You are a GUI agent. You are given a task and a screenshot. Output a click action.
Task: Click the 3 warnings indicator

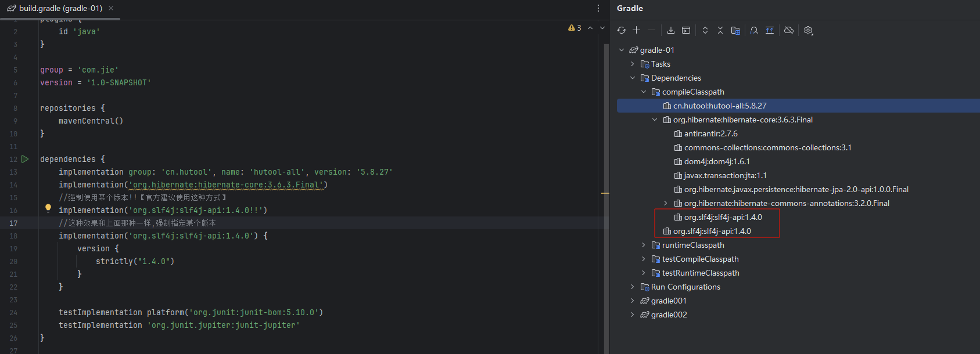pos(575,28)
